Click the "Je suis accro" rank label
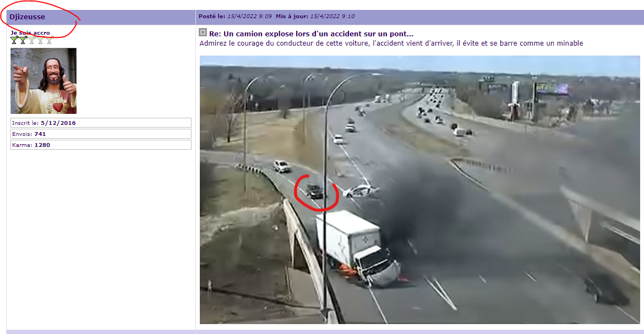This screenshot has height=334, width=644. (x=30, y=33)
